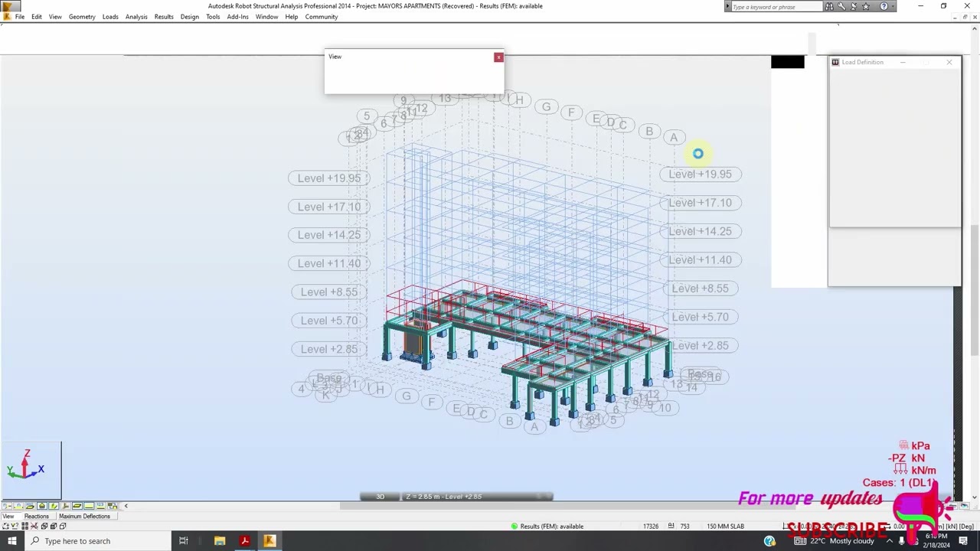Viewport: 980px width, 551px height.
Task: Toggle the support symbols display icon
Action: pyautogui.click(x=42, y=506)
